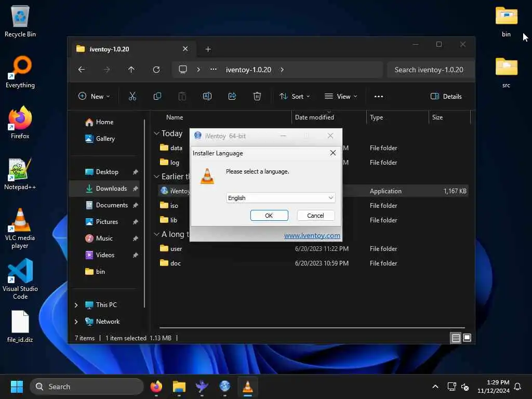
Task: Click the Delete trash icon
Action: coord(257,96)
